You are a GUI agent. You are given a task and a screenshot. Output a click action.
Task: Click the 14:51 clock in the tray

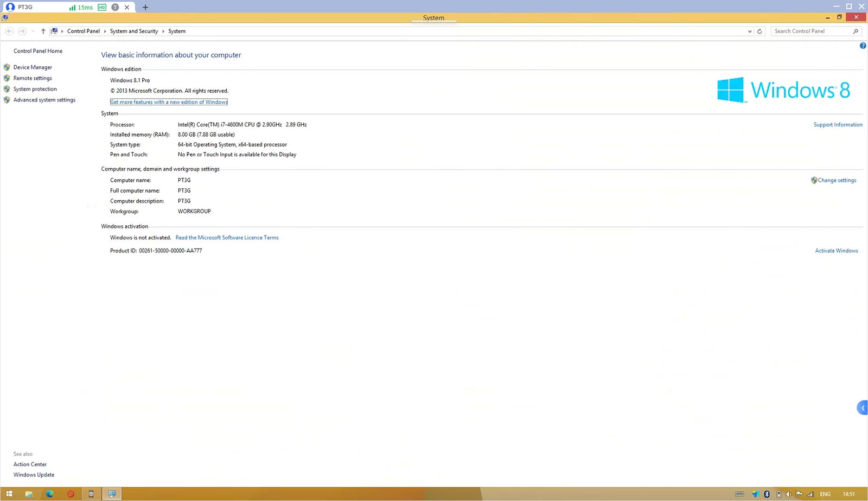pyautogui.click(x=848, y=494)
